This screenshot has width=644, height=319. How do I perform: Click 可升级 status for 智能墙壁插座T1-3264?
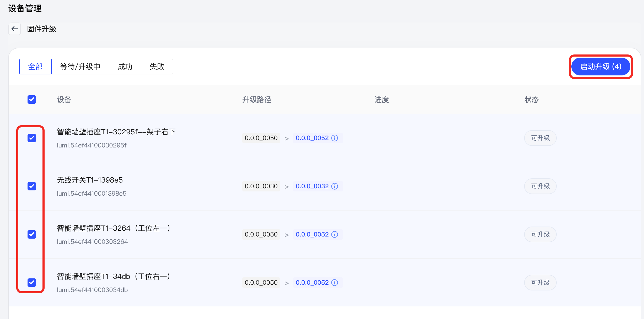coord(540,234)
